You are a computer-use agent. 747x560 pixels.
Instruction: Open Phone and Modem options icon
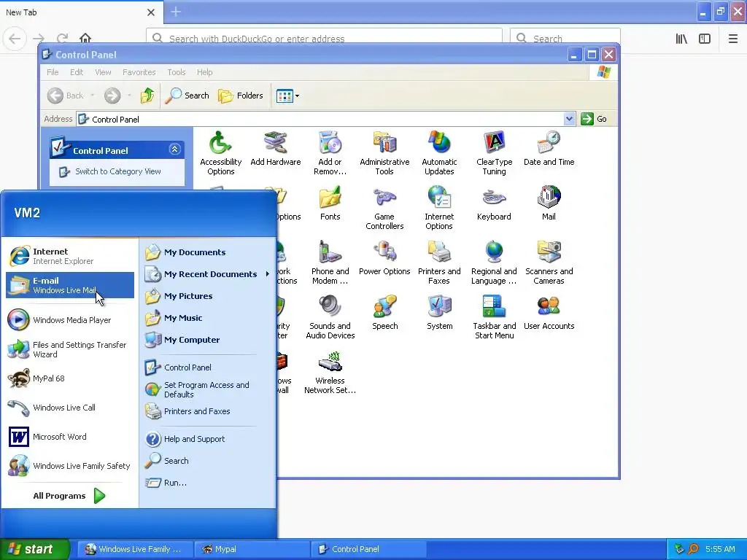pos(330,262)
